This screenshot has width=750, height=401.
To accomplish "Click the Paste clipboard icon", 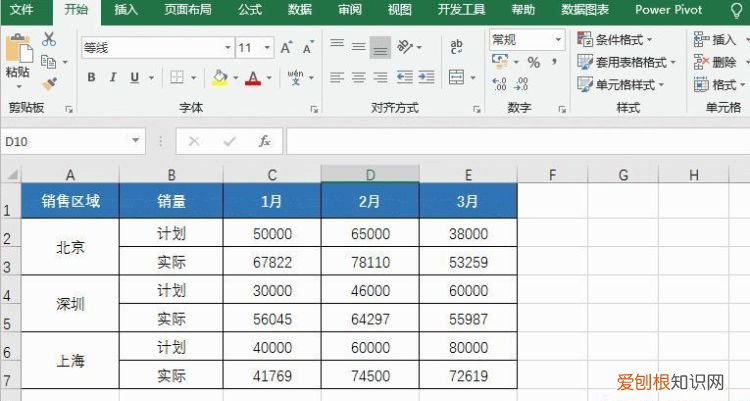I will [x=18, y=48].
